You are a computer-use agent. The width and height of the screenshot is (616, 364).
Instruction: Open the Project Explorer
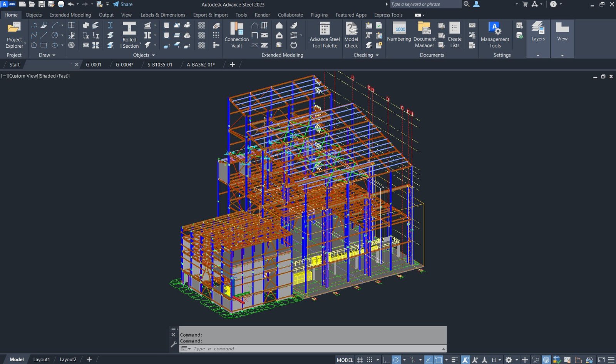click(x=14, y=35)
